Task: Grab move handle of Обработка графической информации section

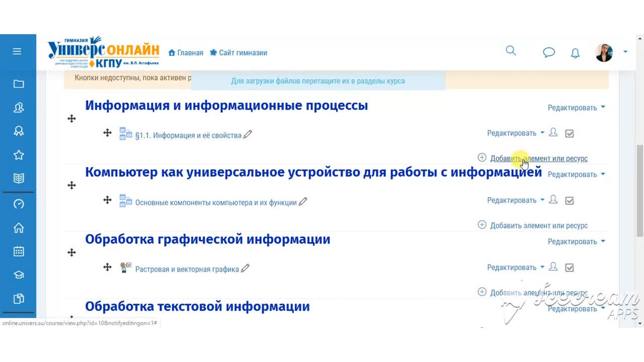Action: click(x=71, y=252)
